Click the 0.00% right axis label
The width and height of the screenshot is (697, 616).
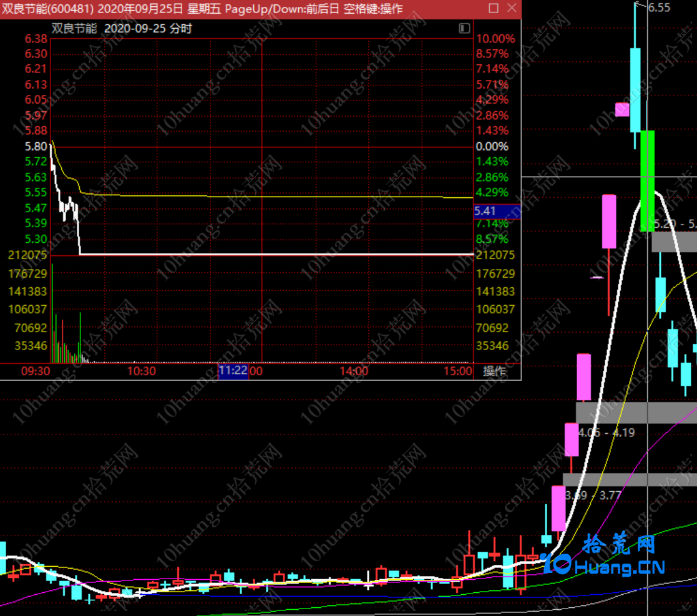point(492,146)
